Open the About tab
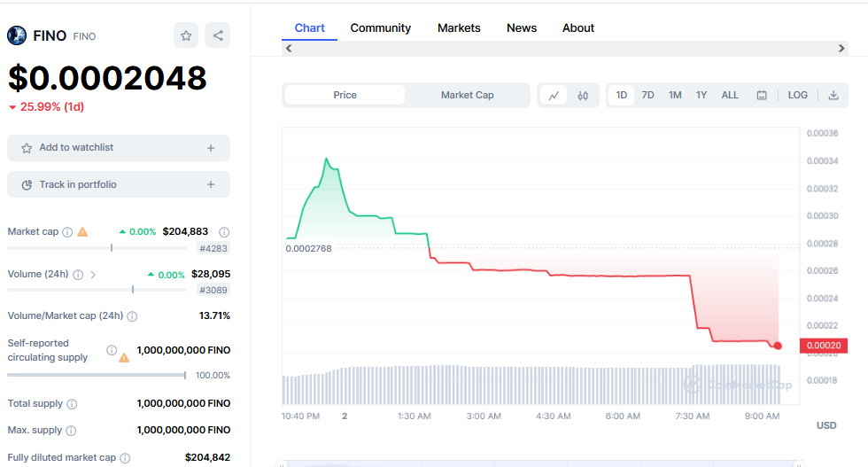The image size is (868, 467). coord(577,28)
